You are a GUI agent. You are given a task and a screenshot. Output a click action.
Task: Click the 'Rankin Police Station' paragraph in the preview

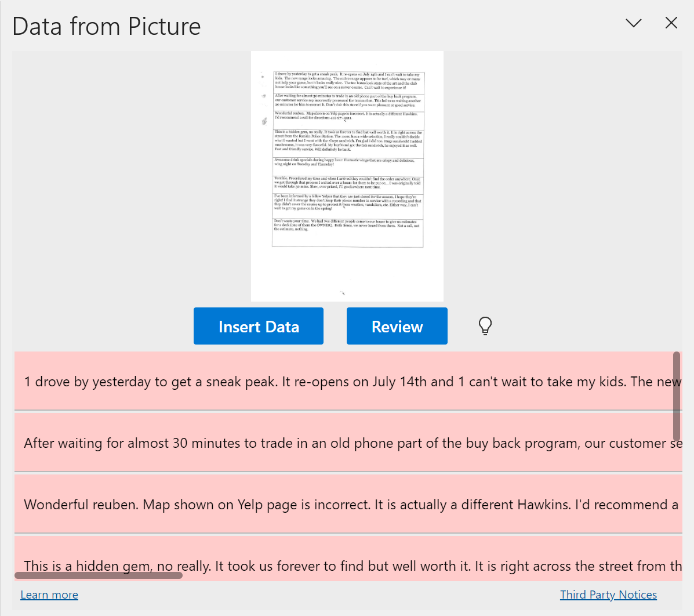coord(347,141)
